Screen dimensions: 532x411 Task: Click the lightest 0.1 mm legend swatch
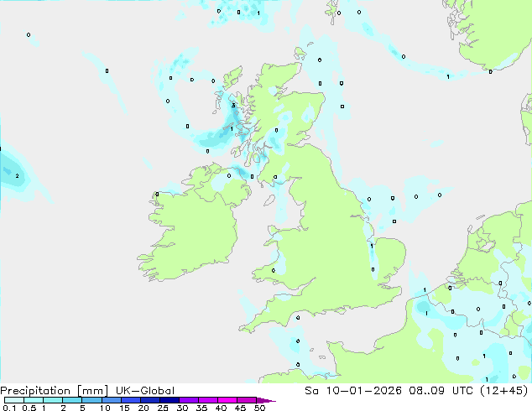coord(13,401)
